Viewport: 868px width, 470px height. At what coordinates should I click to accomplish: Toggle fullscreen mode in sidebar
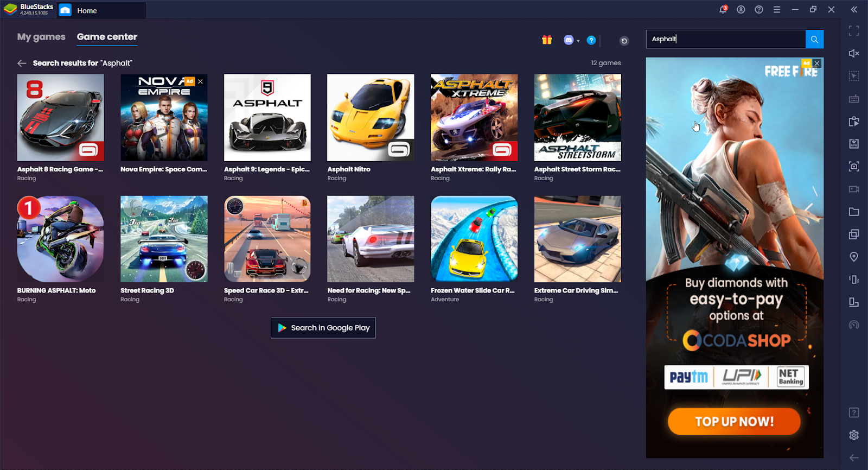(854, 31)
